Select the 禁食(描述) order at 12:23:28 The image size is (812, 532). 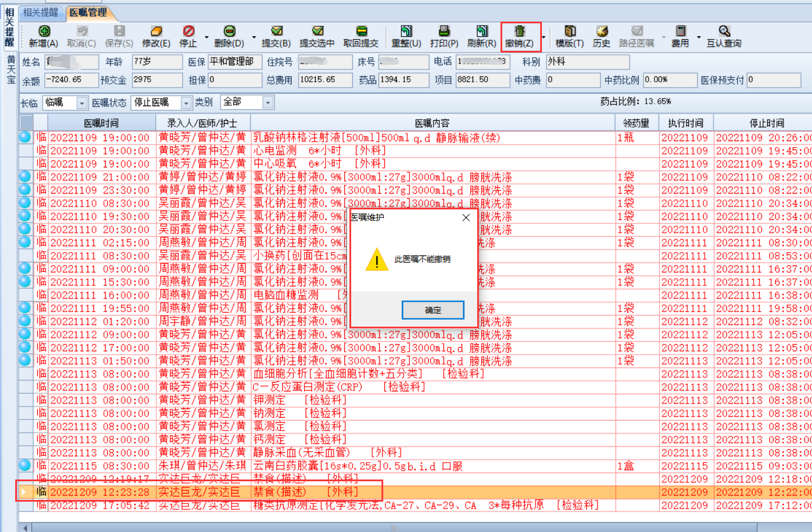pyautogui.click(x=415, y=492)
